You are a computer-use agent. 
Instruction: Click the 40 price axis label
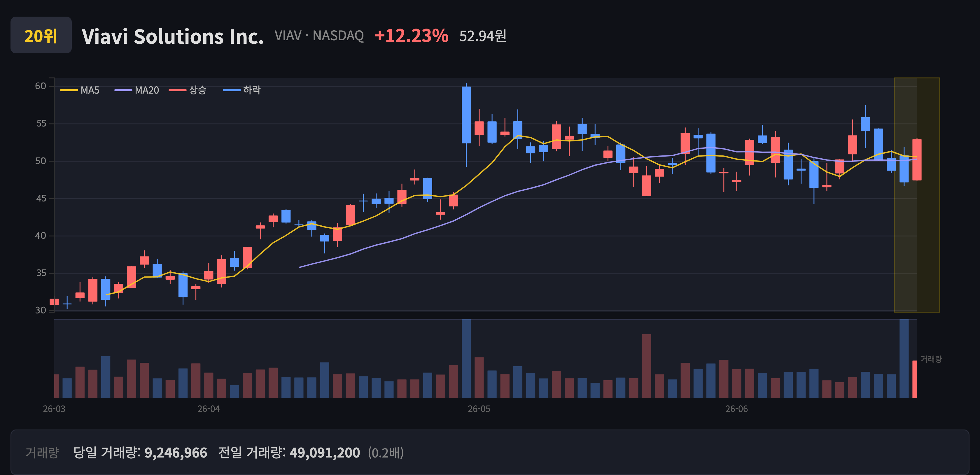pyautogui.click(x=40, y=235)
